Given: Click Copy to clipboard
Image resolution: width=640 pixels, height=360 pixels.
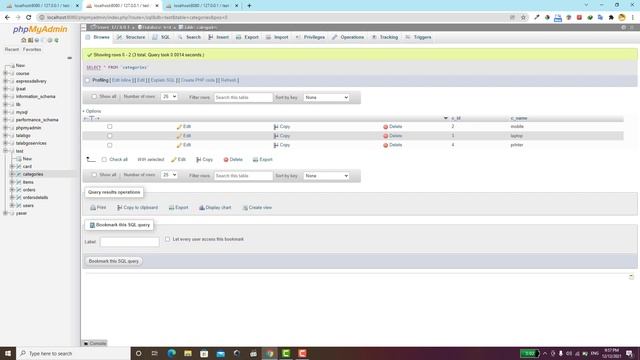Looking at the screenshot, I should coord(137,207).
